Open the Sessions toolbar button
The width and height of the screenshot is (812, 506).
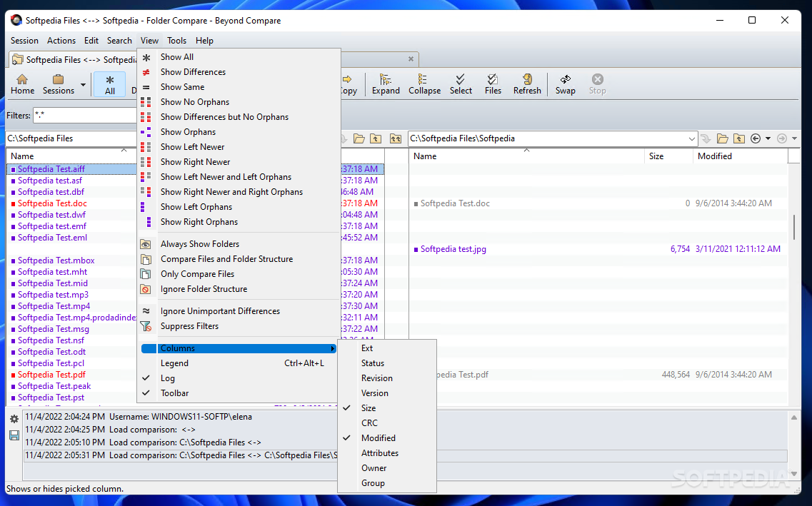point(58,84)
